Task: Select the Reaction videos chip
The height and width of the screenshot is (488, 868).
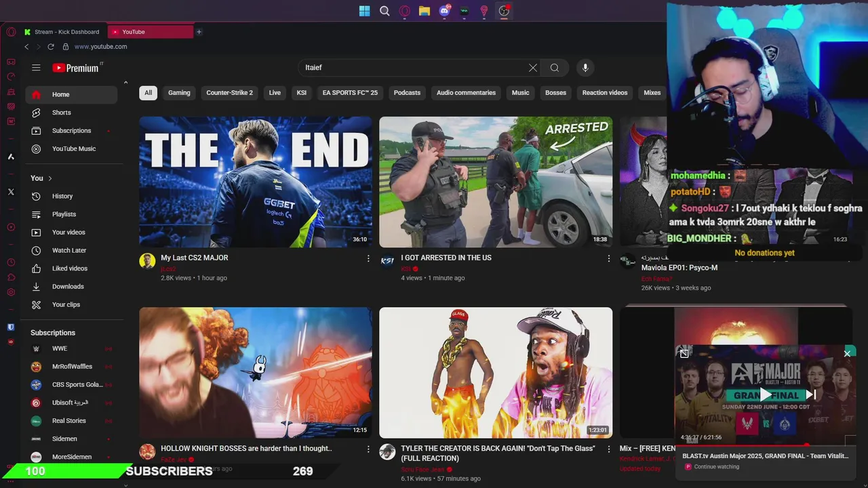Action: tap(605, 93)
